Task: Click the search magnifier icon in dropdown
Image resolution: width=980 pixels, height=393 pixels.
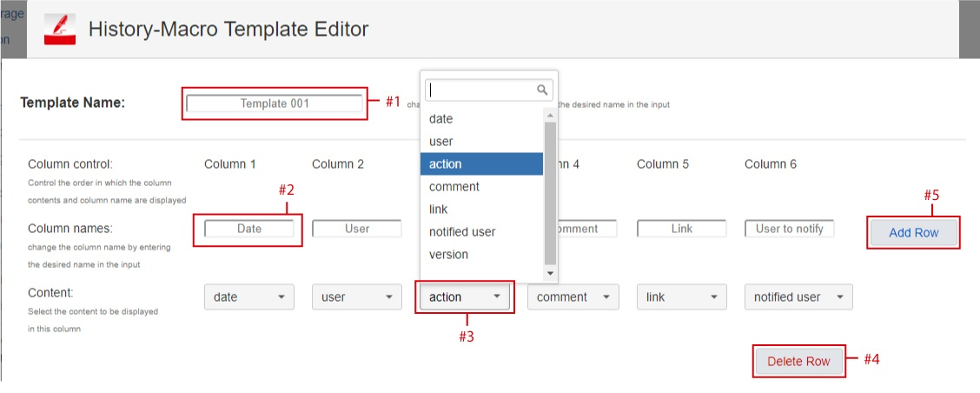Action: 542,90
